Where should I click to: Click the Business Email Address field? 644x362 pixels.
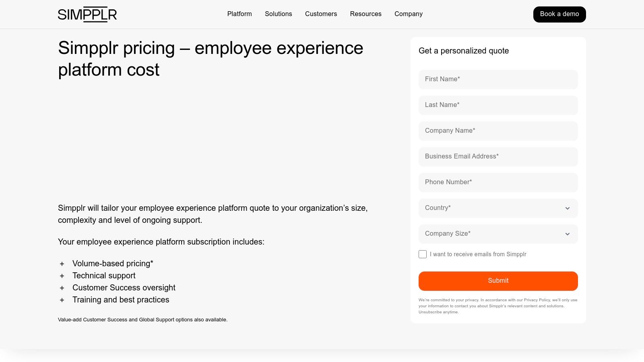pyautogui.click(x=498, y=156)
